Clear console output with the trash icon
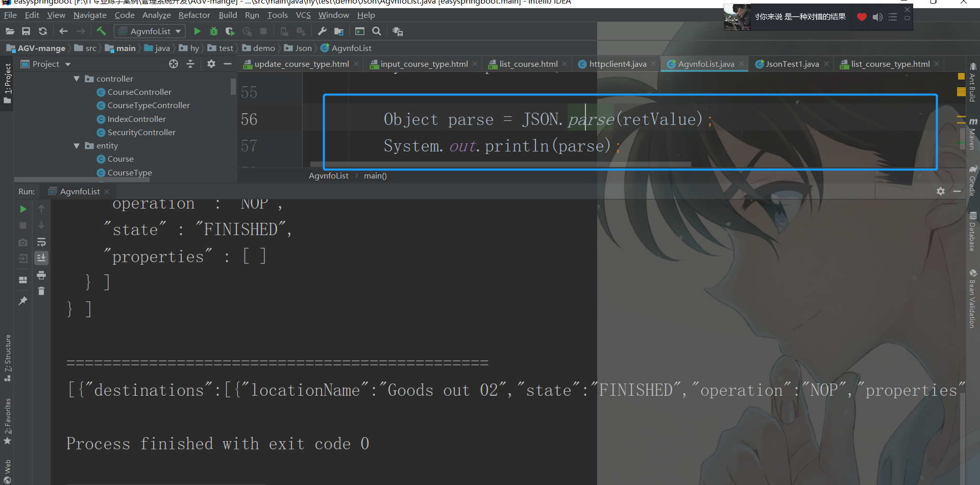The width and height of the screenshot is (980, 485). click(41, 291)
